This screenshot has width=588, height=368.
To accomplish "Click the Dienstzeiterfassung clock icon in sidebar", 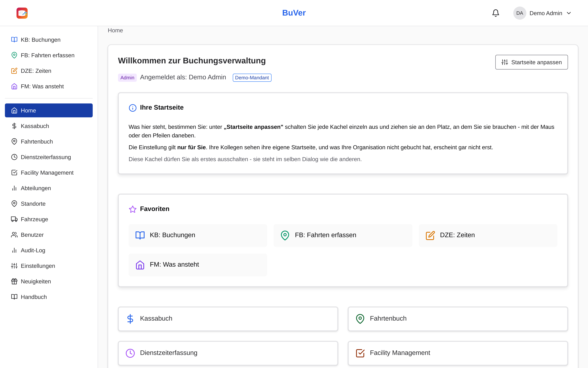I will (x=14, y=157).
